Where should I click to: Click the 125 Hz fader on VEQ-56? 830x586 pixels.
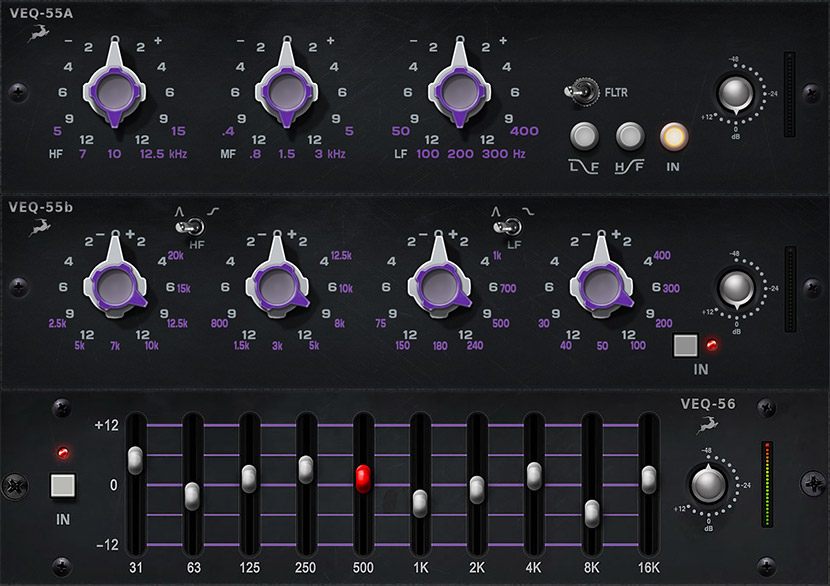click(x=249, y=478)
